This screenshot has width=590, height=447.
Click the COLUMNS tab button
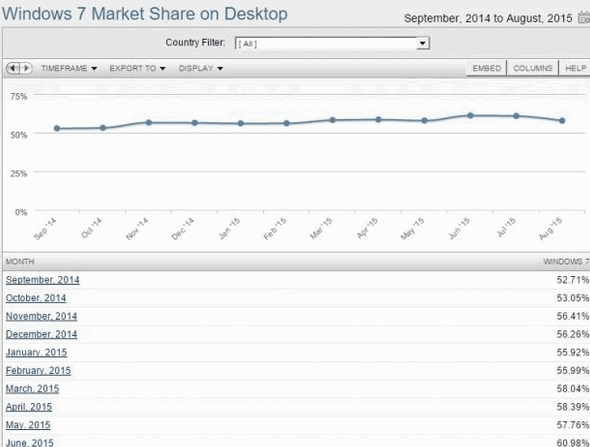pyautogui.click(x=532, y=68)
